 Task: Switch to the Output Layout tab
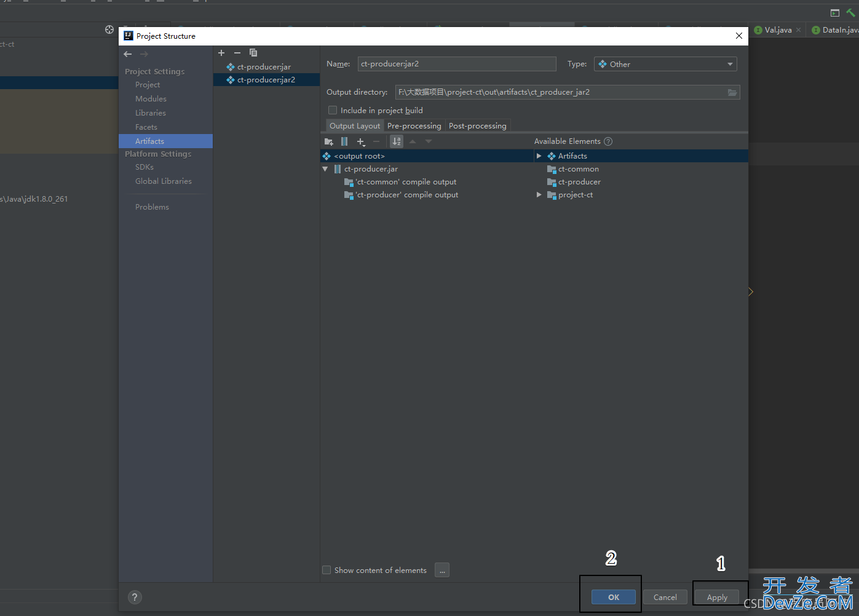pos(355,126)
